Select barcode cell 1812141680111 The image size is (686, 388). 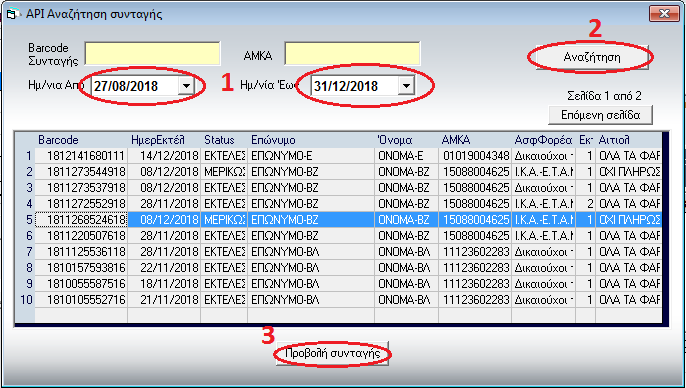pyautogui.click(x=81, y=156)
